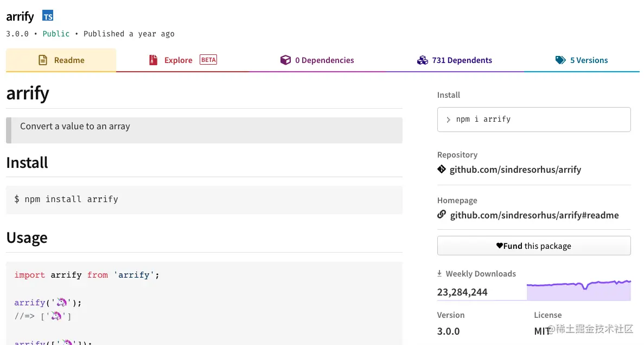
Task: Select the 23,284,244 downloads count
Action: [x=462, y=292]
